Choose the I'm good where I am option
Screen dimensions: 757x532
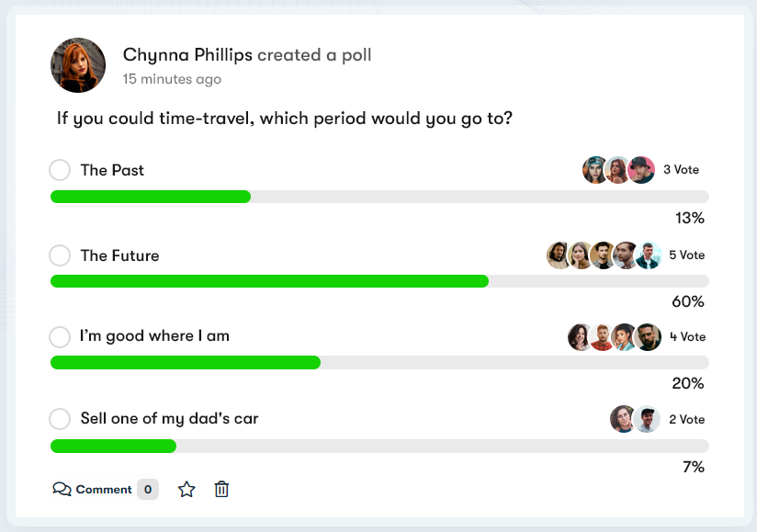coord(60,336)
